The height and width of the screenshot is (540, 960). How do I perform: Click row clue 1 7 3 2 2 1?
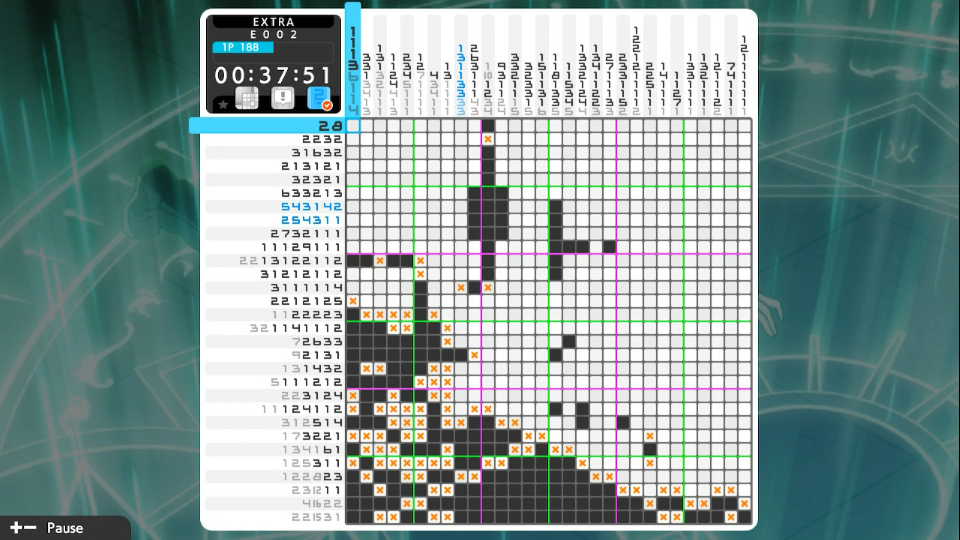[x=312, y=435]
